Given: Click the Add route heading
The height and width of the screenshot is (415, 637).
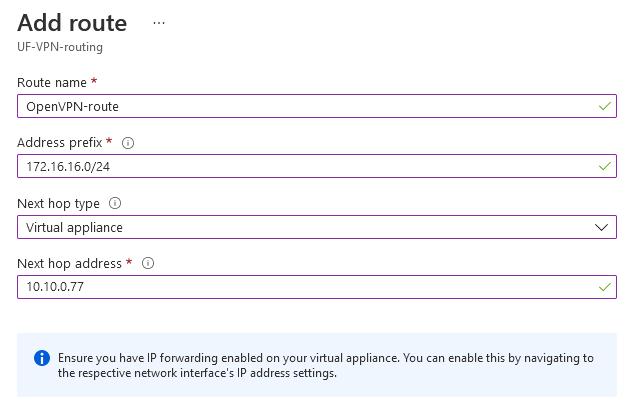Looking at the screenshot, I should [x=72, y=23].
